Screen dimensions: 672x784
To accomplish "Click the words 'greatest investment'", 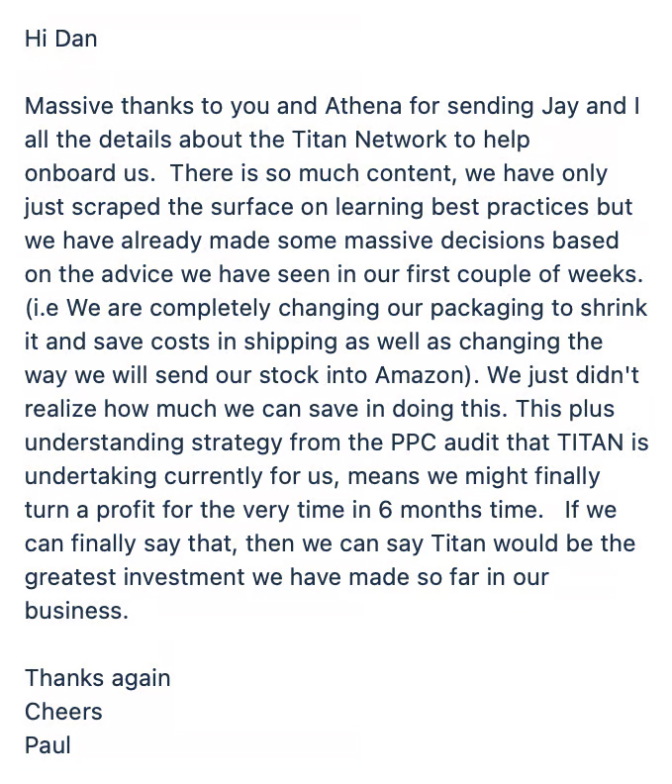I will [x=135, y=577].
